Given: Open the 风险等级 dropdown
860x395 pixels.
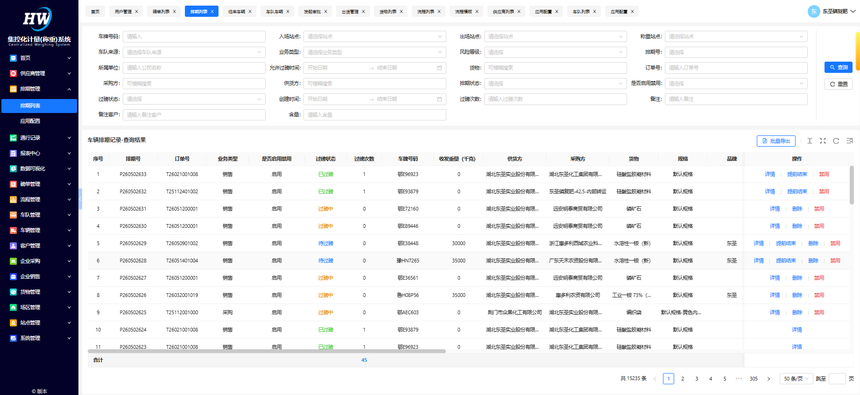Looking at the screenshot, I should coord(555,52).
